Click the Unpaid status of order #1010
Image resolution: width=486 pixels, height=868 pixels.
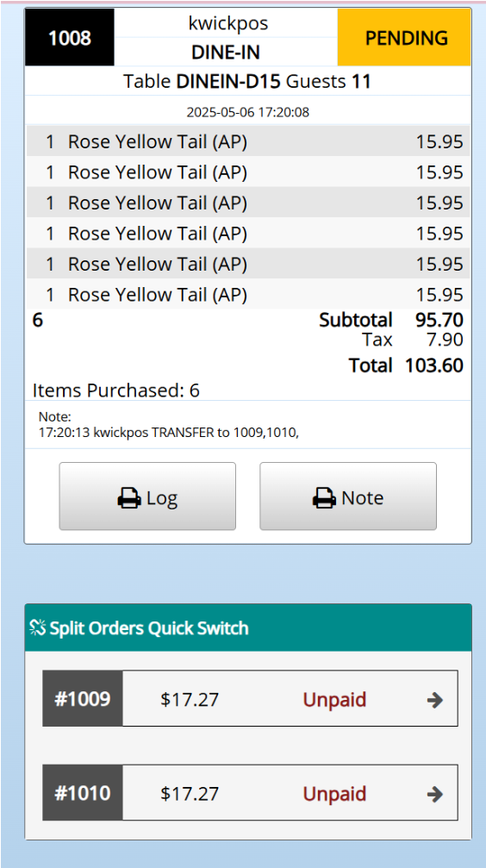coord(334,794)
